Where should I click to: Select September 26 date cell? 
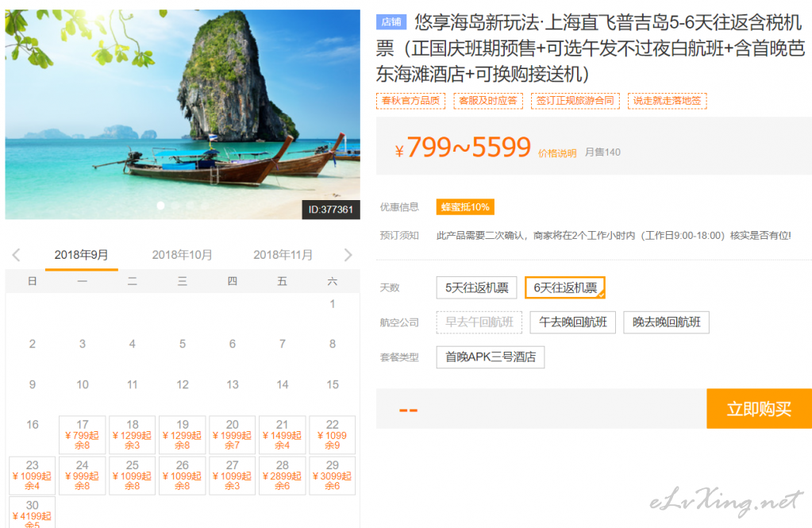click(x=183, y=475)
